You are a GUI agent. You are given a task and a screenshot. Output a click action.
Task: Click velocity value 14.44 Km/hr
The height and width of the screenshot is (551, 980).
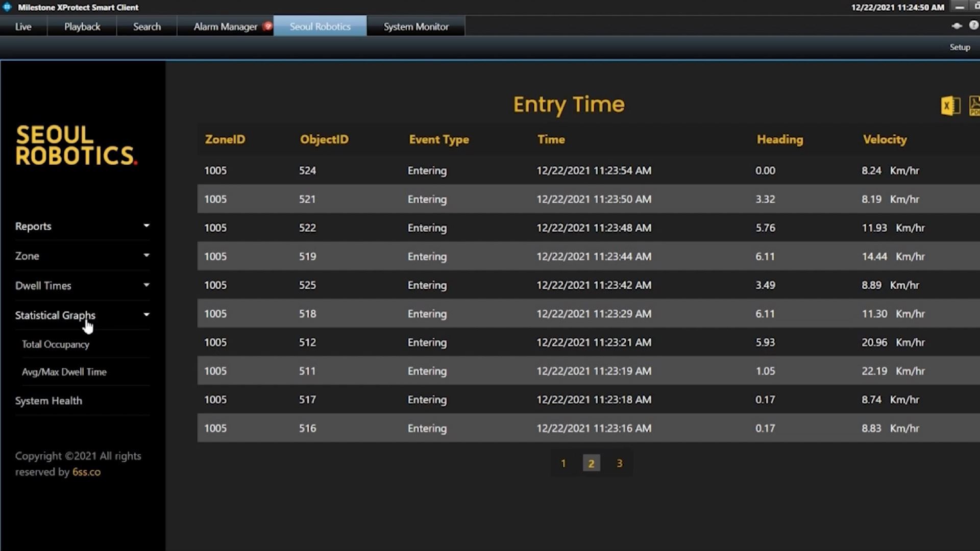pos(893,256)
